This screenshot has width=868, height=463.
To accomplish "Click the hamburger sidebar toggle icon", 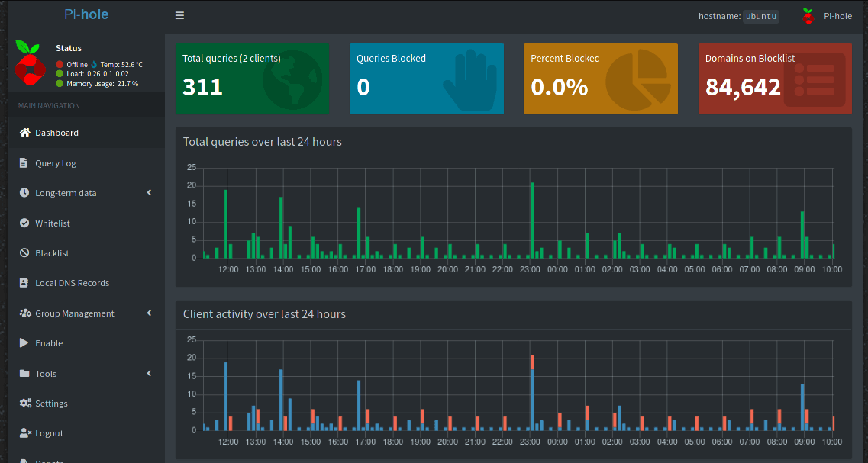I will pyautogui.click(x=179, y=15).
